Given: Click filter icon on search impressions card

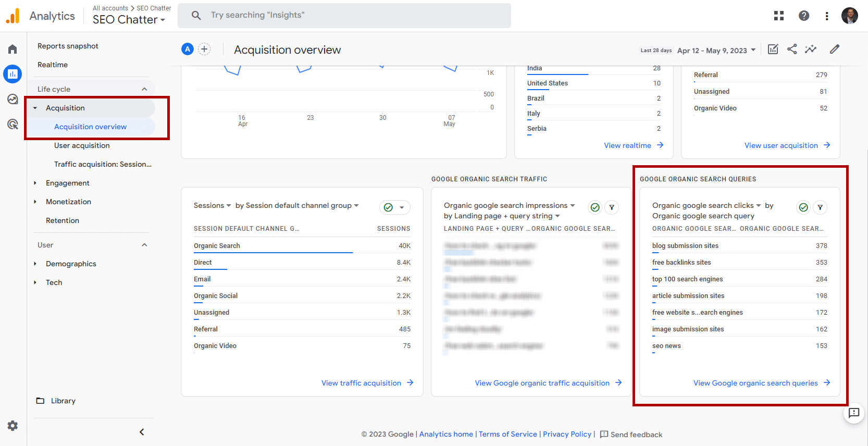Looking at the screenshot, I should (612, 207).
